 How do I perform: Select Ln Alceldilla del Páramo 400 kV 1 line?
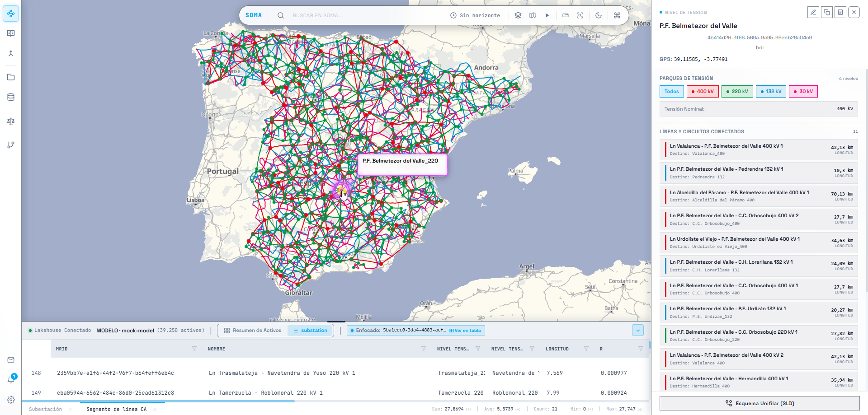pyautogui.click(x=759, y=196)
